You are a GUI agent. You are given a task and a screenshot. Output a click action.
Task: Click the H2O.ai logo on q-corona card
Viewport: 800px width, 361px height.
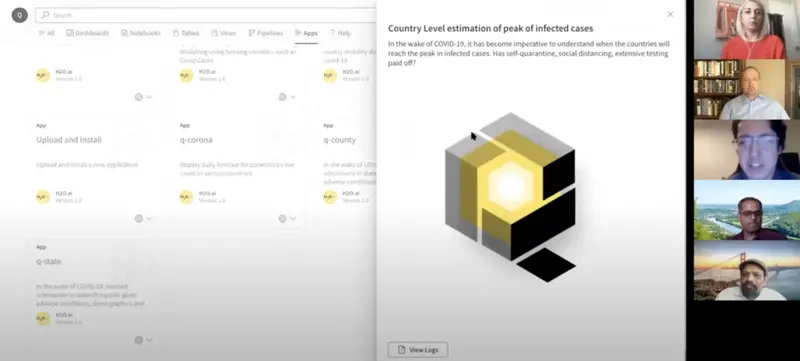[186, 197]
